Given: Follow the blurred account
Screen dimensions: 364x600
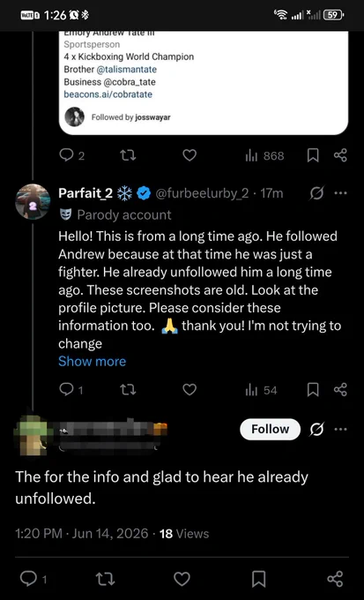Looking at the screenshot, I should click(x=270, y=430).
